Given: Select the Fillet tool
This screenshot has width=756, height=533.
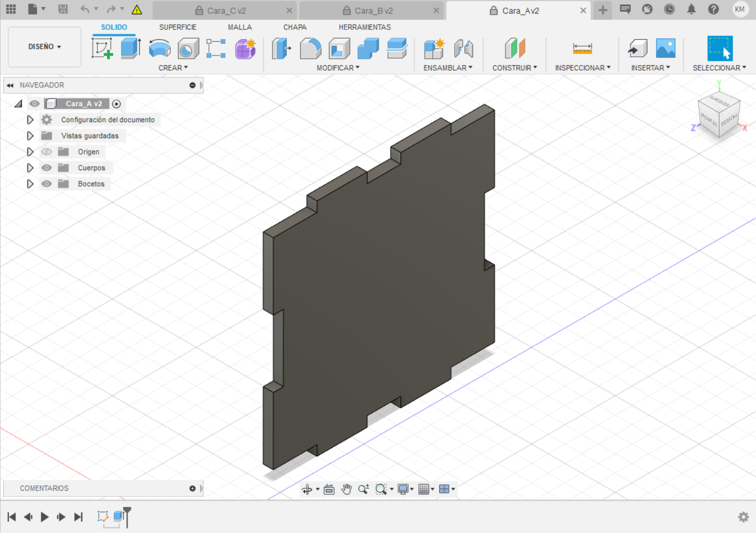Looking at the screenshot, I should point(310,49).
